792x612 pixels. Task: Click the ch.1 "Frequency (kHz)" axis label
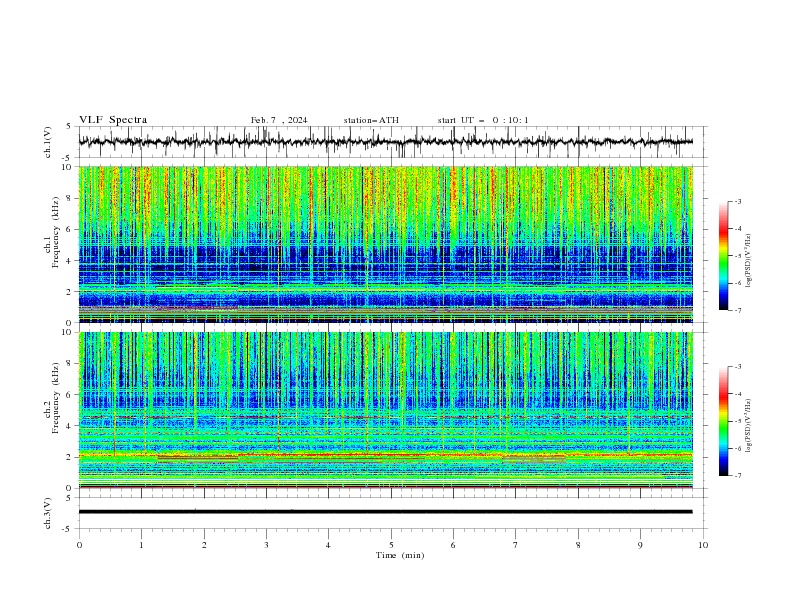point(56,230)
